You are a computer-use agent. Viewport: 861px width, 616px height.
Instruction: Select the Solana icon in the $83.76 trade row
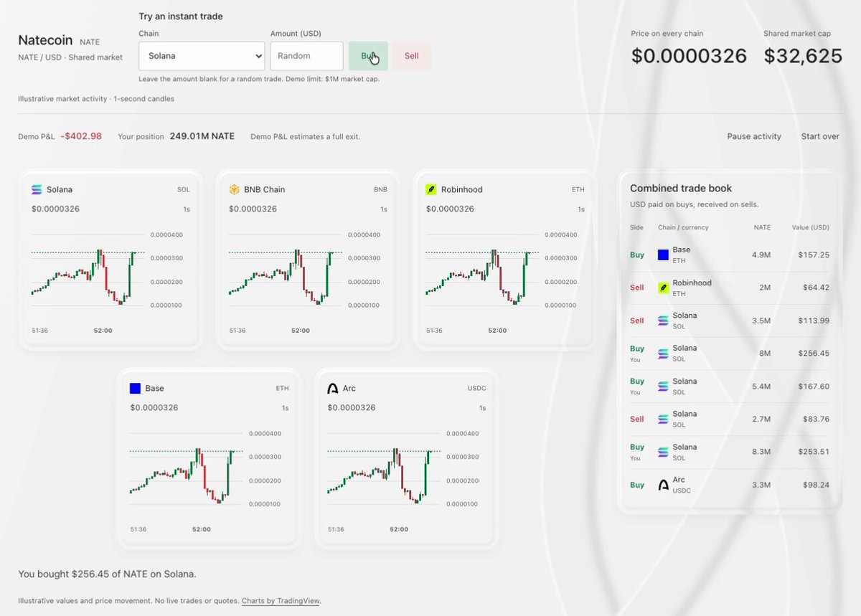click(x=664, y=419)
